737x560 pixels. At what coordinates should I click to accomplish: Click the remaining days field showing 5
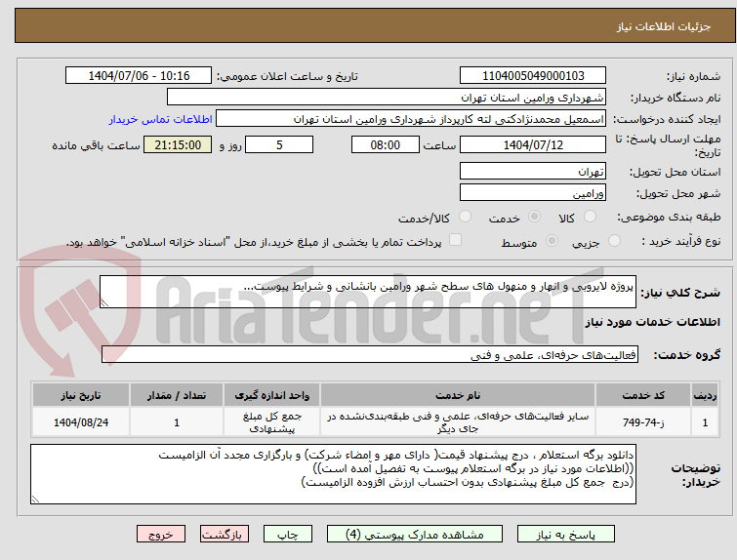click(279, 144)
